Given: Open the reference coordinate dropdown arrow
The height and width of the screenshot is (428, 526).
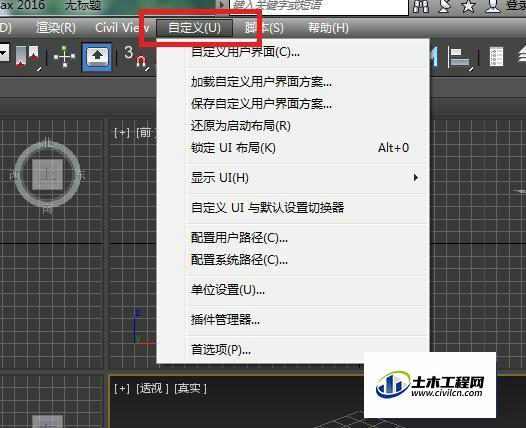Looking at the screenshot, I should (4, 53).
